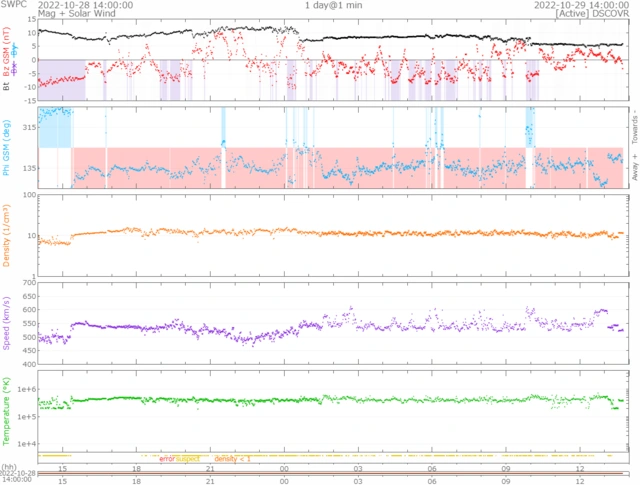Select the Speed (km/s) axis label
The image size is (640, 485).
7,323
